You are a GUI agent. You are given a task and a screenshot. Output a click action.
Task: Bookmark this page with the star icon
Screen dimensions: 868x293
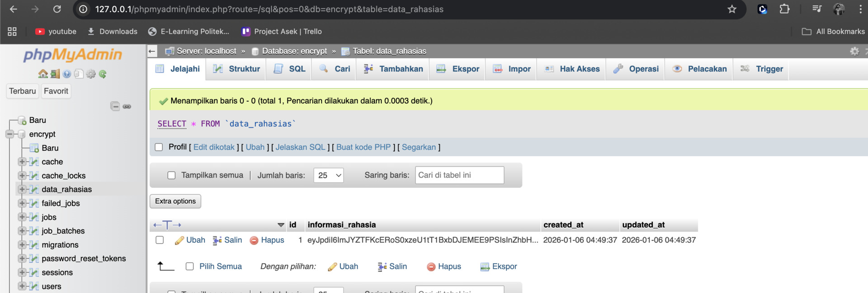[731, 9]
